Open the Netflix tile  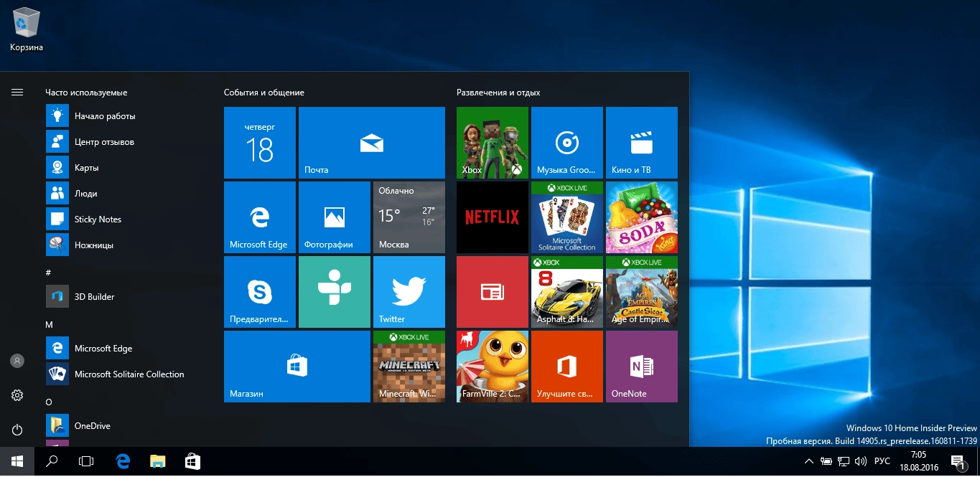pyautogui.click(x=493, y=217)
